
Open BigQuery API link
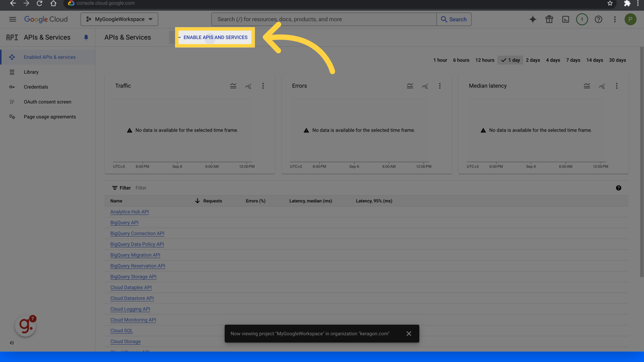point(124,223)
